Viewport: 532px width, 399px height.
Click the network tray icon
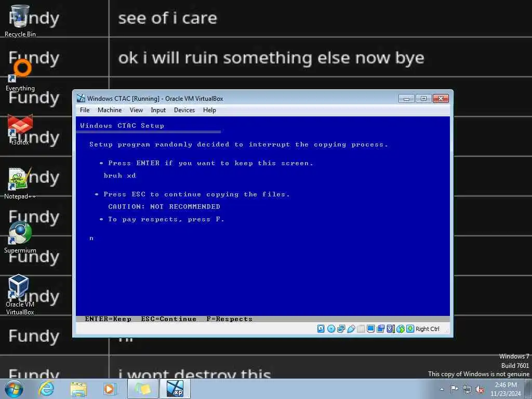[467, 389]
